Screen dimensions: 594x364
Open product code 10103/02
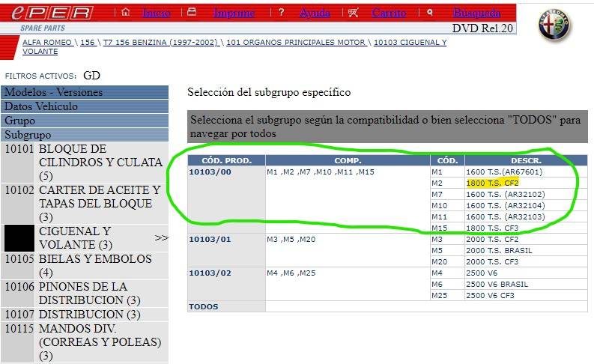210,273
